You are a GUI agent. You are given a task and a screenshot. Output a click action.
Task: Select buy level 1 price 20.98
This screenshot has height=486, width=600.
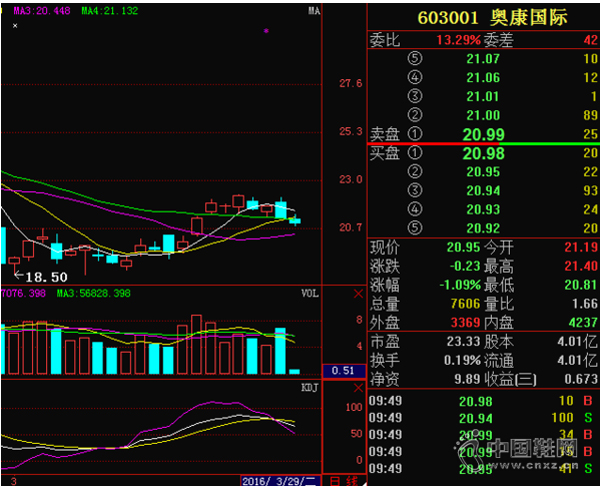click(x=483, y=153)
